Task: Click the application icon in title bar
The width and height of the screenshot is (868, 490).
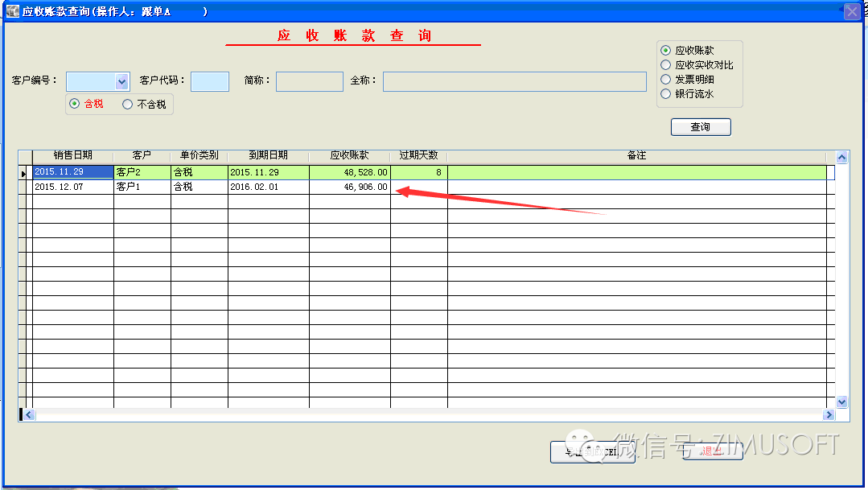Action: coord(12,12)
